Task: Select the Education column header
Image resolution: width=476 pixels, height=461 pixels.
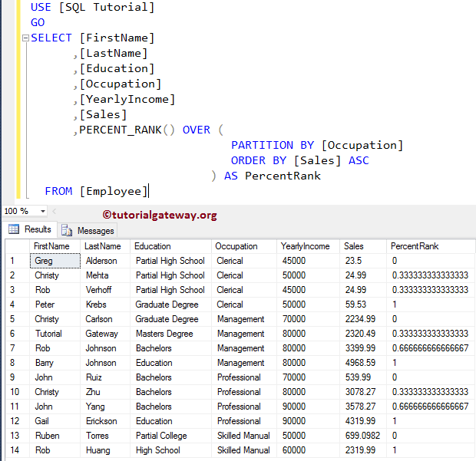Action: (x=152, y=246)
